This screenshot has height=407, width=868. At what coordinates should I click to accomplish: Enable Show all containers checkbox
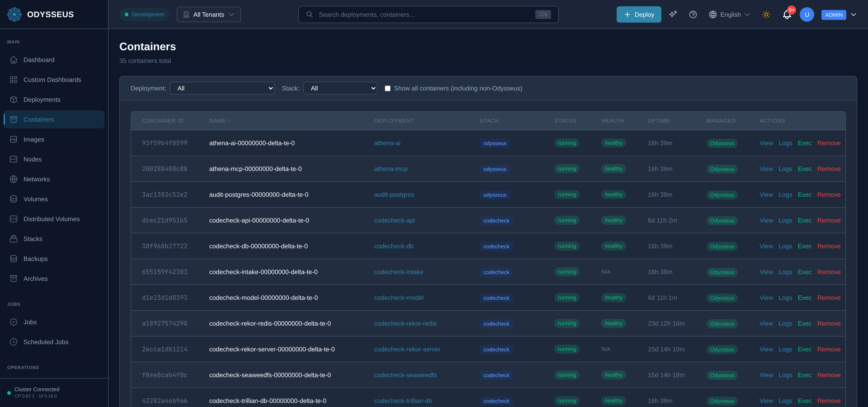pyautogui.click(x=387, y=88)
